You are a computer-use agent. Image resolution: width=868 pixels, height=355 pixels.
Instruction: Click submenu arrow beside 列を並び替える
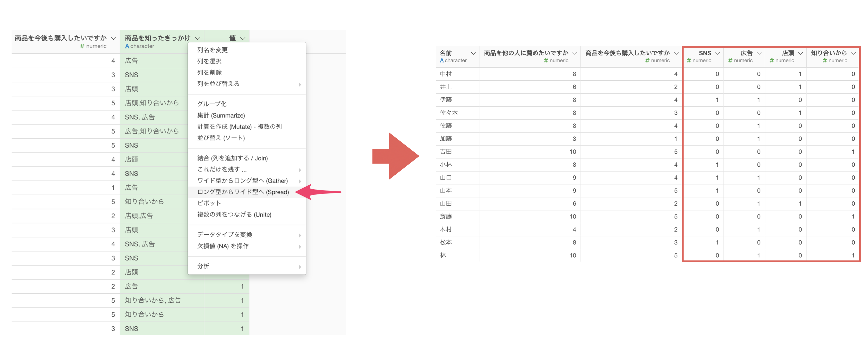tap(300, 84)
